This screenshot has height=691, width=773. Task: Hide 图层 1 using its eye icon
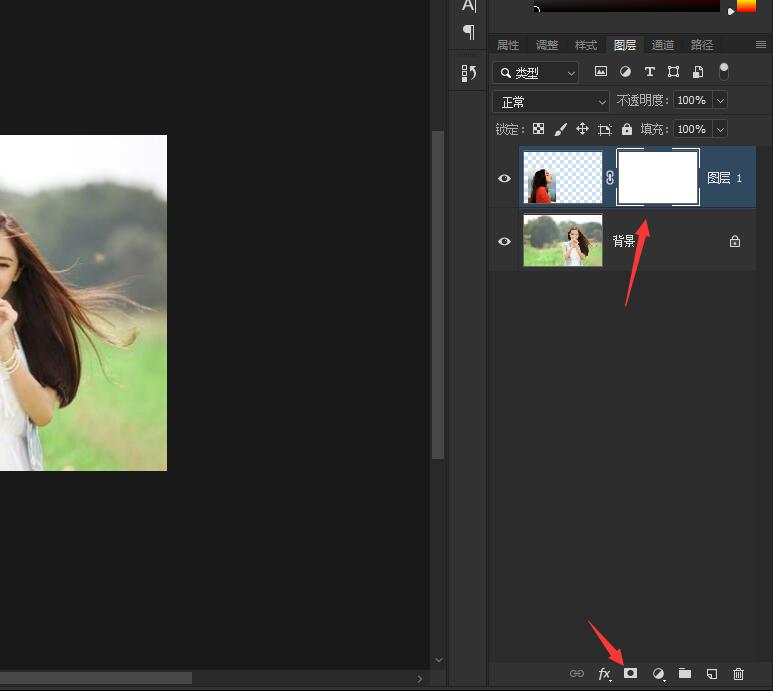point(504,178)
